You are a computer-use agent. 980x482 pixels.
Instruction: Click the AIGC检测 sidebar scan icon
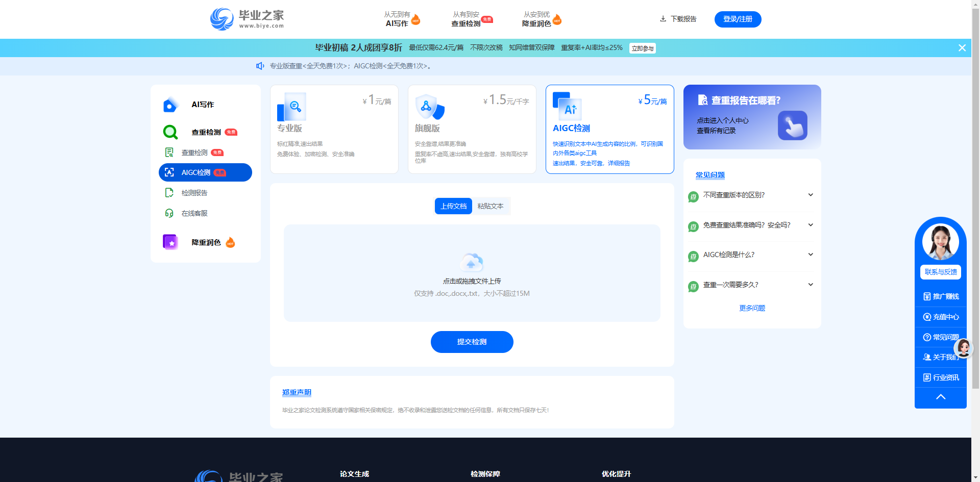coord(169,172)
